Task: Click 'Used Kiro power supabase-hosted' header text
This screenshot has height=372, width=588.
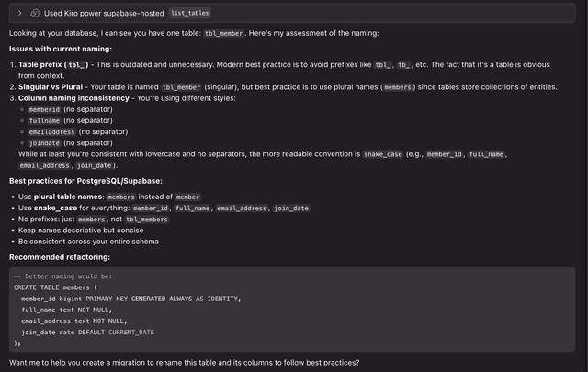Action: click(x=104, y=14)
